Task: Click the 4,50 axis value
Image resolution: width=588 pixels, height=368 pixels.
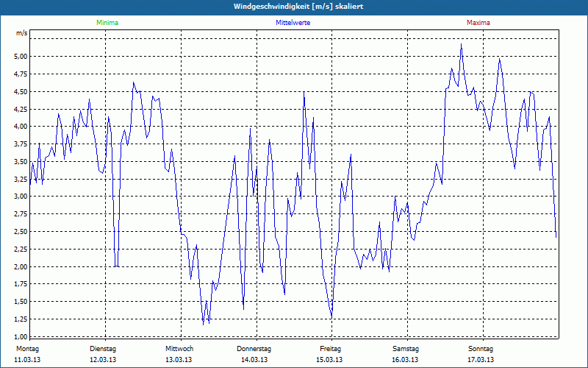Action: click(x=21, y=91)
